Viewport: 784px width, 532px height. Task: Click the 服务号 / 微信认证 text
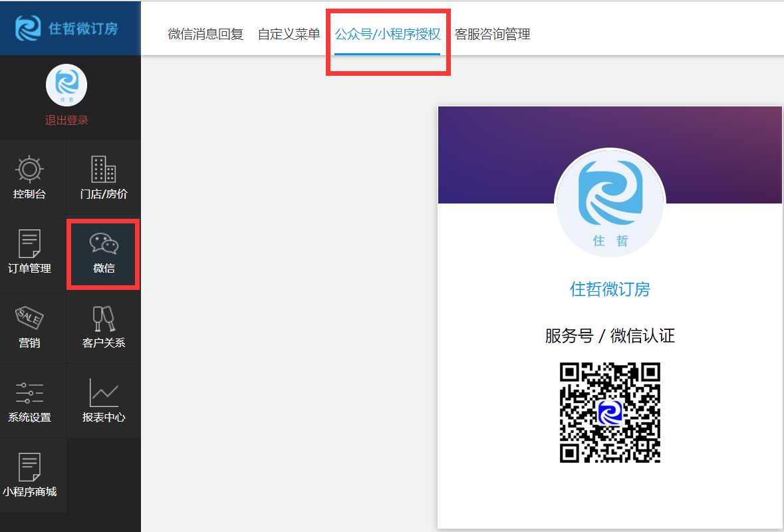tap(610, 336)
